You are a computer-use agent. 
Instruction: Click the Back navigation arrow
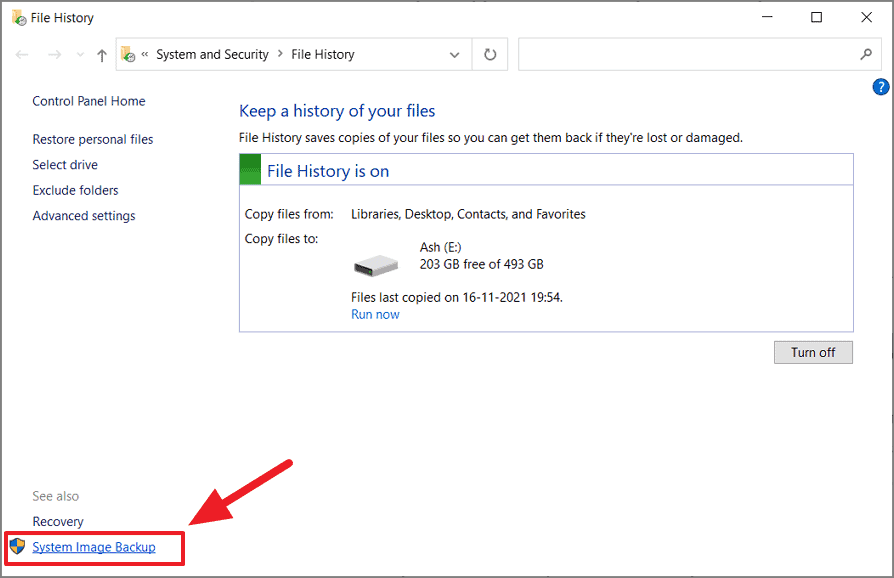point(22,55)
